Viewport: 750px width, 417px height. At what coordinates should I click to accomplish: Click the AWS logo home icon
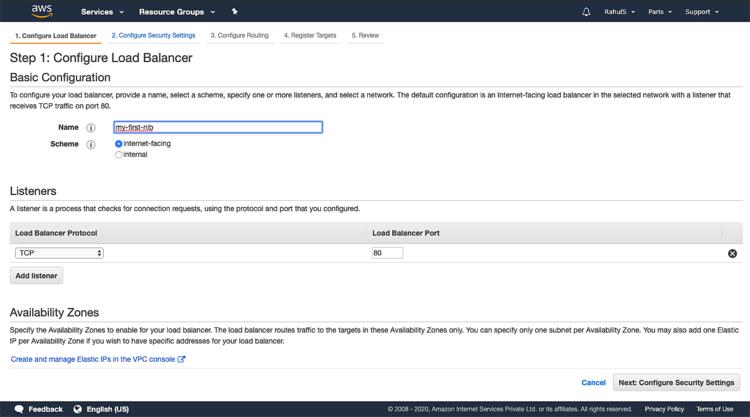pos(41,11)
